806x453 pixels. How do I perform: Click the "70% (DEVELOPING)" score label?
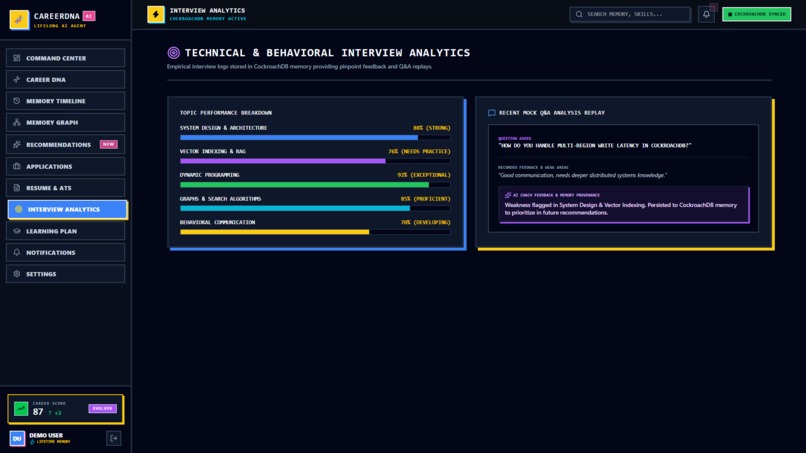(426, 223)
